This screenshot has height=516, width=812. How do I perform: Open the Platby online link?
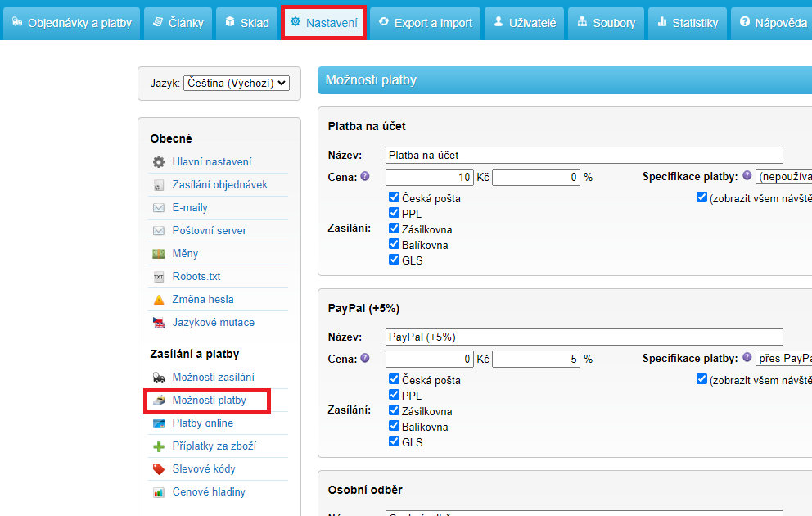pyautogui.click(x=202, y=423)
